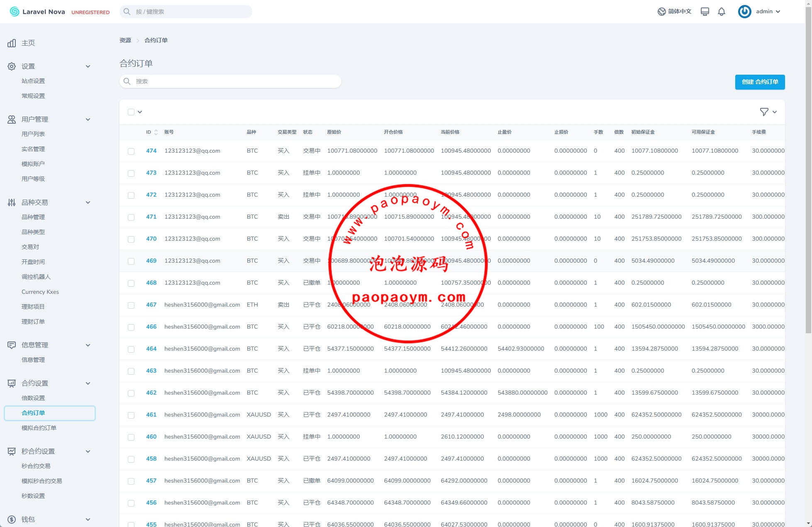
Task: Collapse the 品种交易 section chevron
Action: [88, 203]
